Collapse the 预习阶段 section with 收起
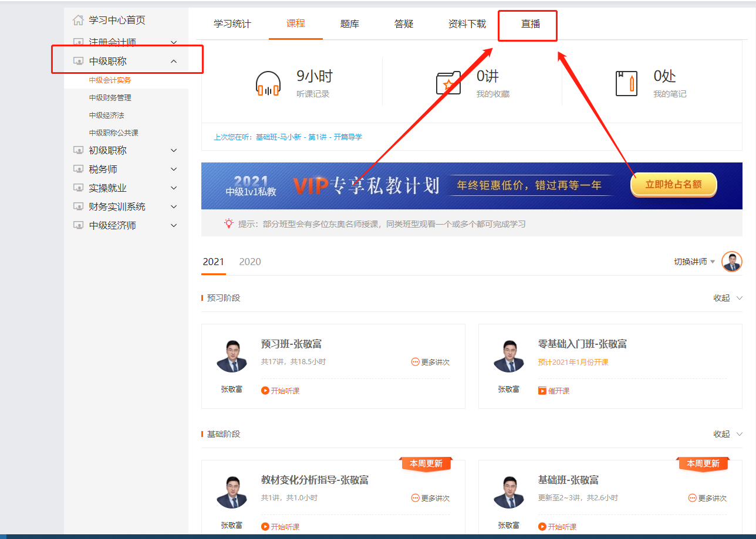Screen dimensions: 756x539 [728, 298]
